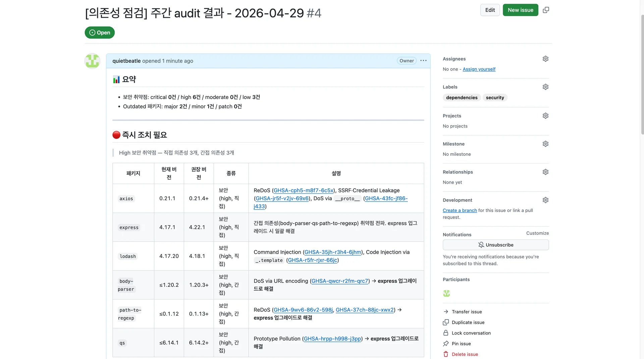Open the Create a branch link
644x359 pixels.
[460, 210]
